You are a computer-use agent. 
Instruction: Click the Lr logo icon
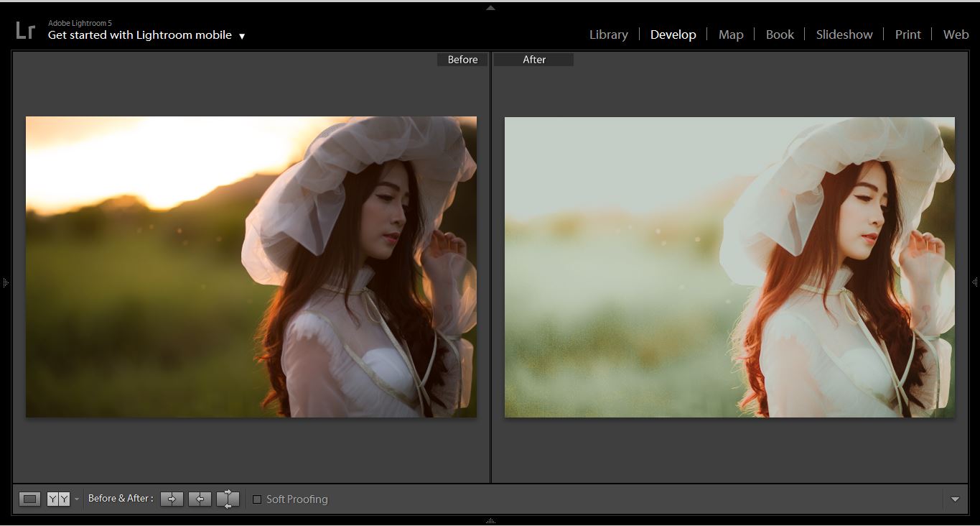click(25, 30)
